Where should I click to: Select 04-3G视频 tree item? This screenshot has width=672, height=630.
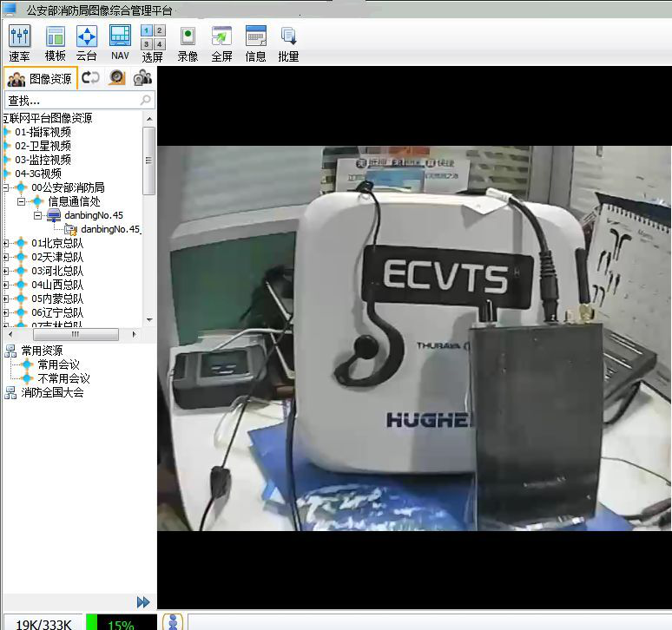pos(38,174)
